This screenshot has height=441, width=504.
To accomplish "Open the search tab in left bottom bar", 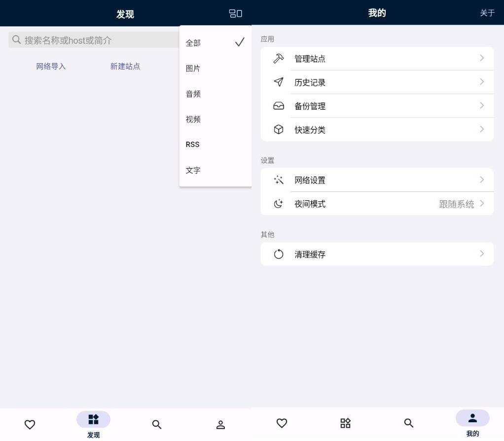I will coord(157,424).
